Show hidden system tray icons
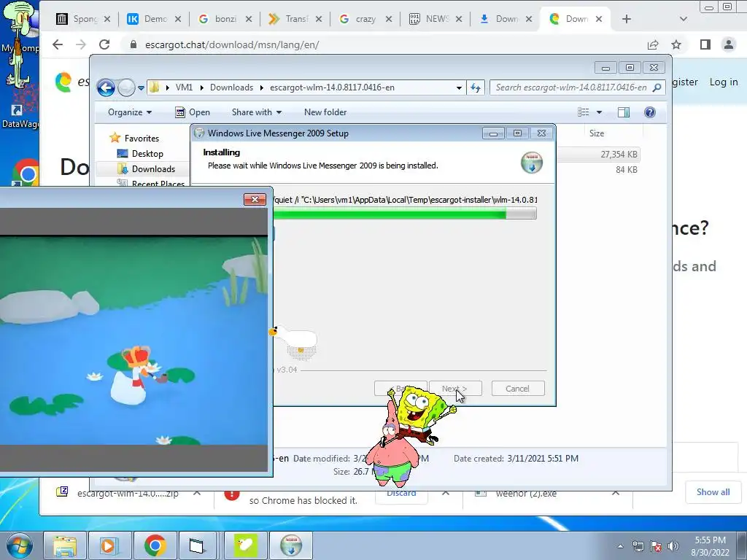This screenshot has height=560, width=747. 620,546
